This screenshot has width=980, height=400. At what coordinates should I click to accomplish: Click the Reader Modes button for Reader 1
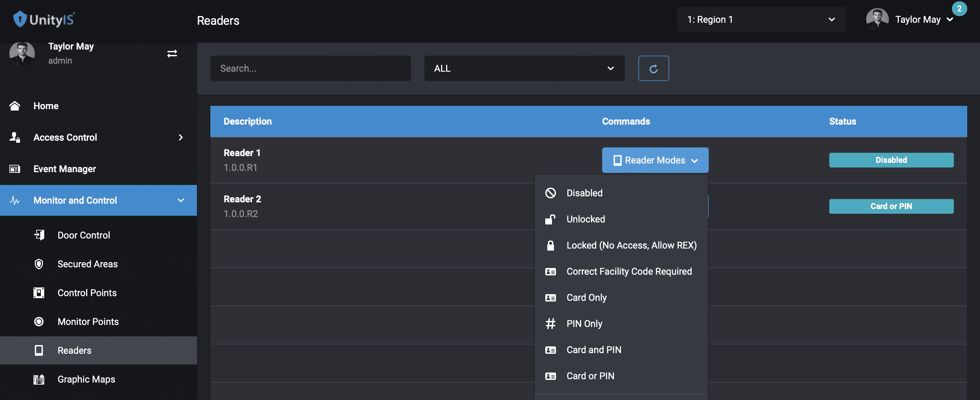[655, 160]
